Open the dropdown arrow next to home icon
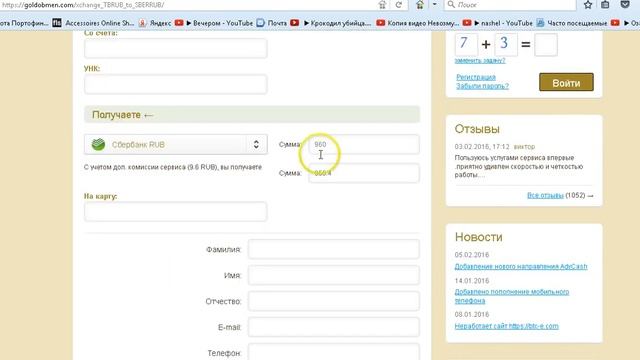 (x=434, y=5)
